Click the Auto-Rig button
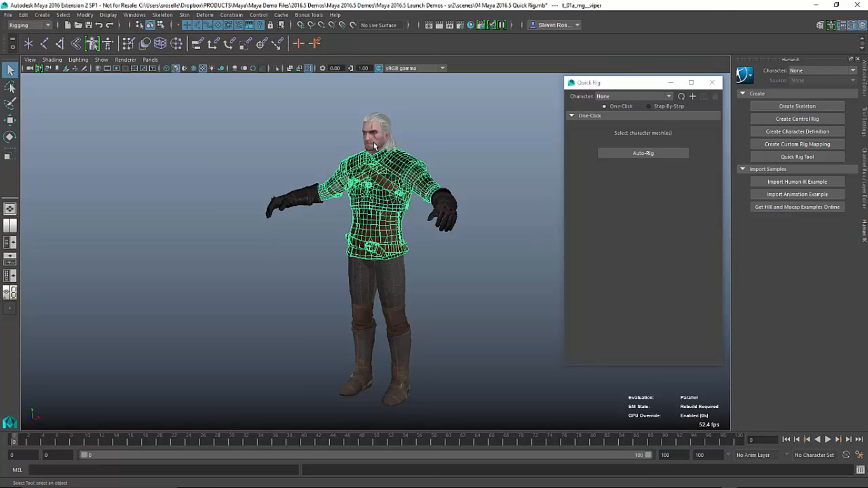868x488 pixels. [x=643, y=153]
